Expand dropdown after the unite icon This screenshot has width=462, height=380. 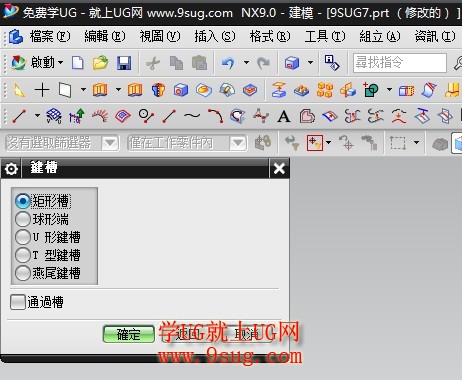(389, 89)
